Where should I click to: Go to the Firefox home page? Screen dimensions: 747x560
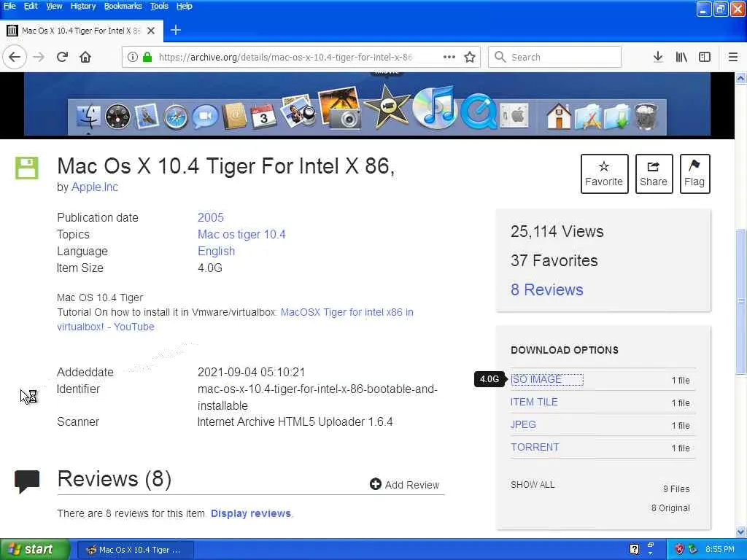point(85,57)
